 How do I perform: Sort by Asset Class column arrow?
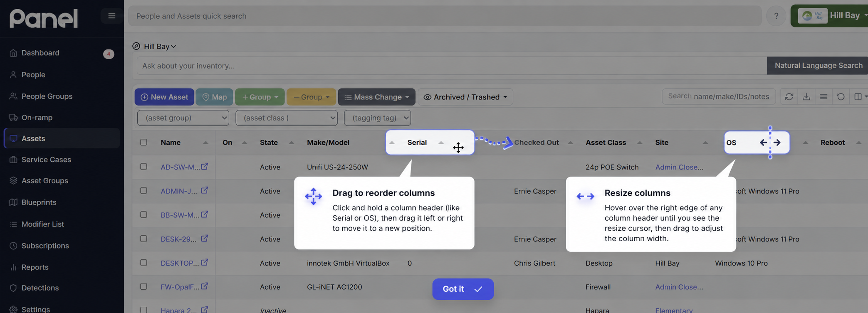640,143
